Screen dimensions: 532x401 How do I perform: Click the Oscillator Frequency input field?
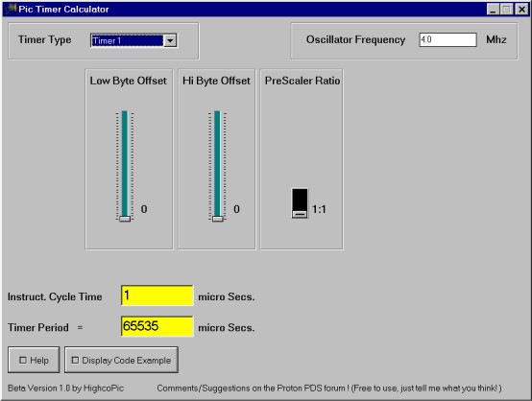click(447, 39)
